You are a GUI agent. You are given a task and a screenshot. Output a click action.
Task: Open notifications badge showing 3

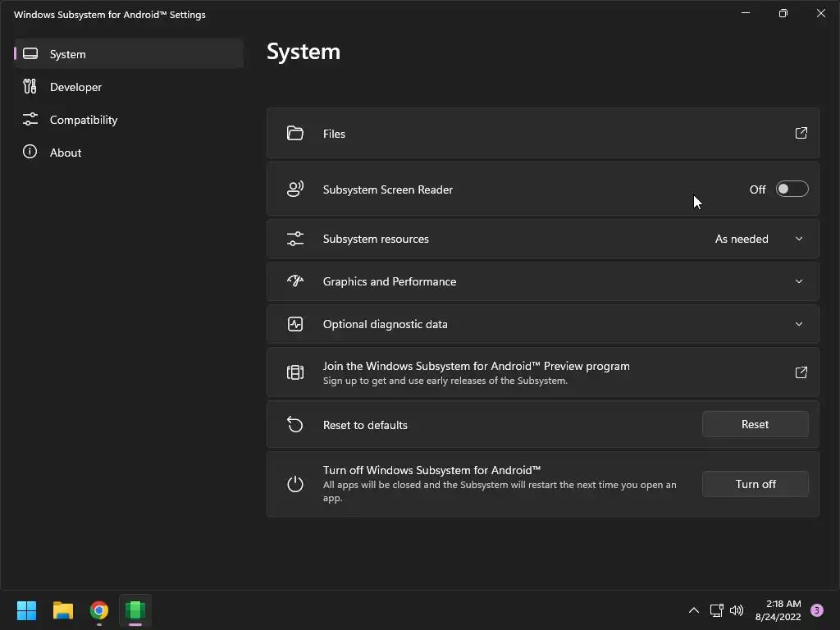(817, 610)
